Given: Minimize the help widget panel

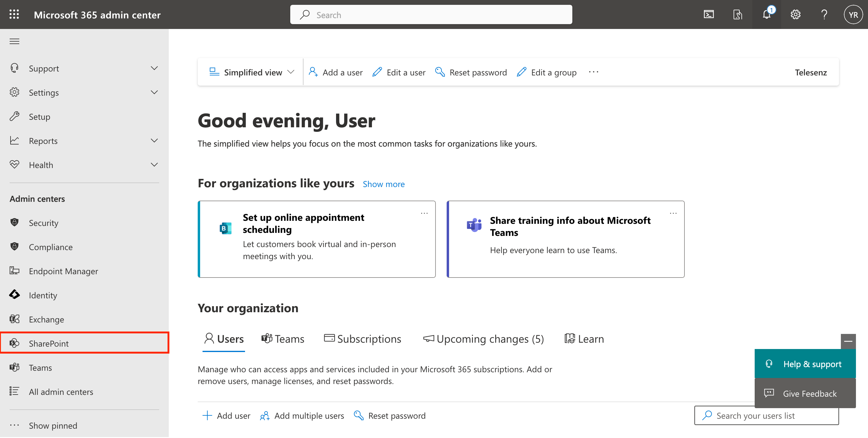Looking at the screenshot, I should tap(848, 342).
